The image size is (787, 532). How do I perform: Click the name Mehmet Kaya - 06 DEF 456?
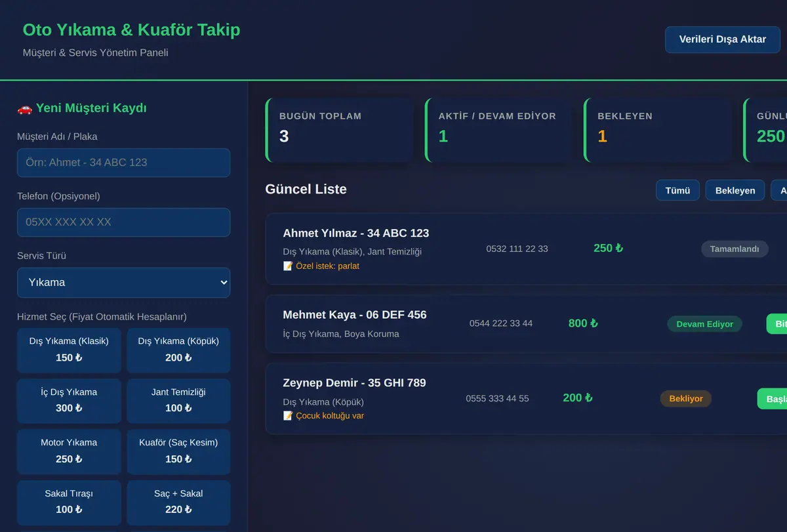[x=355, y=315]
